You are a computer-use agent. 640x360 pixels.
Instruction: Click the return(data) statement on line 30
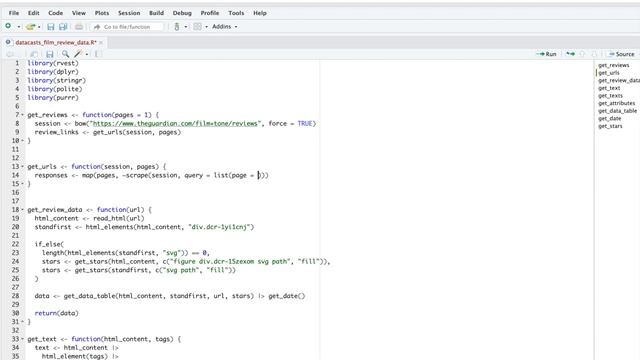click(x=56, y=313)
